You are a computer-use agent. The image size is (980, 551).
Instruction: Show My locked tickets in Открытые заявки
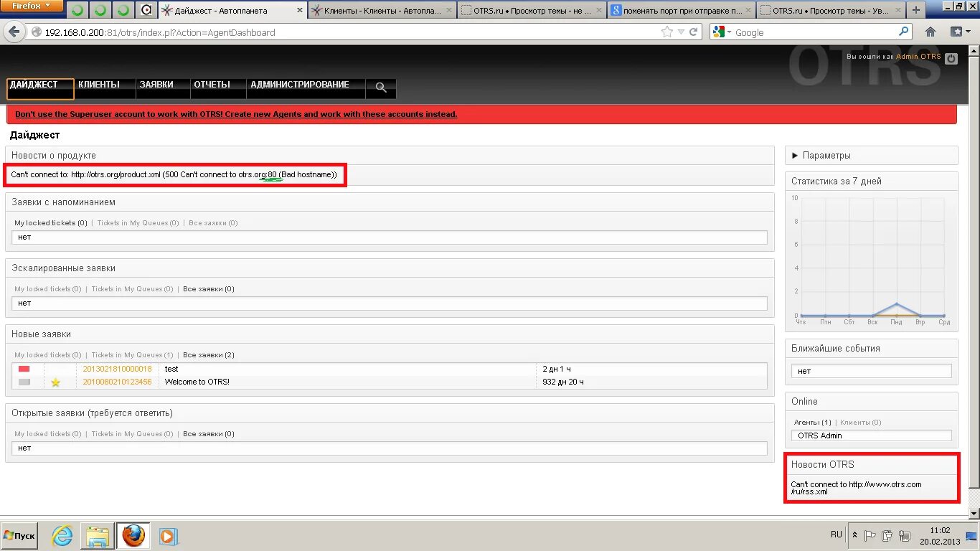[x=48, y=434]
